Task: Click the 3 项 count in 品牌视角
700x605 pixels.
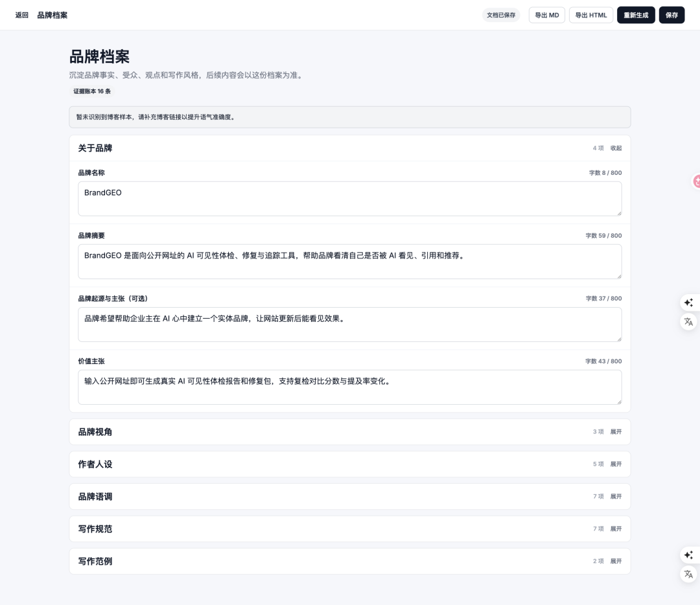Action: [598, 431]
